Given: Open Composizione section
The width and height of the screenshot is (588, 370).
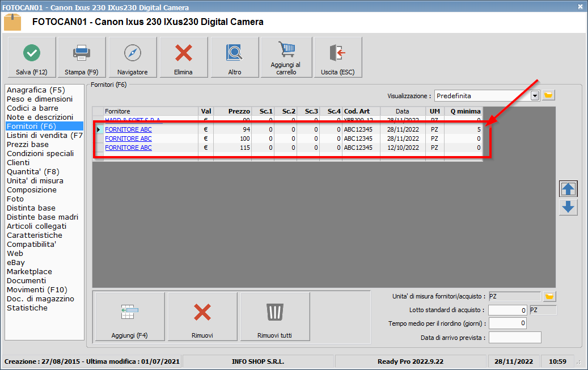Looking at the screenshot, I should (32, 190).
